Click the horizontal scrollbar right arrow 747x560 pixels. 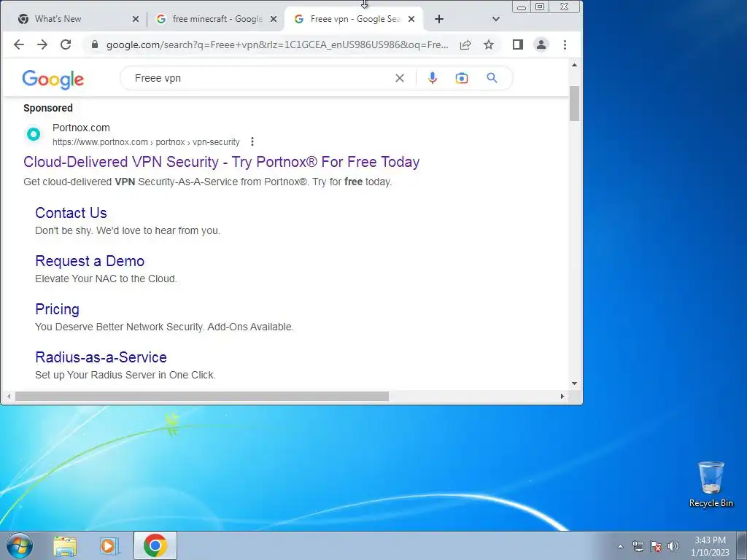pos(562,396)
